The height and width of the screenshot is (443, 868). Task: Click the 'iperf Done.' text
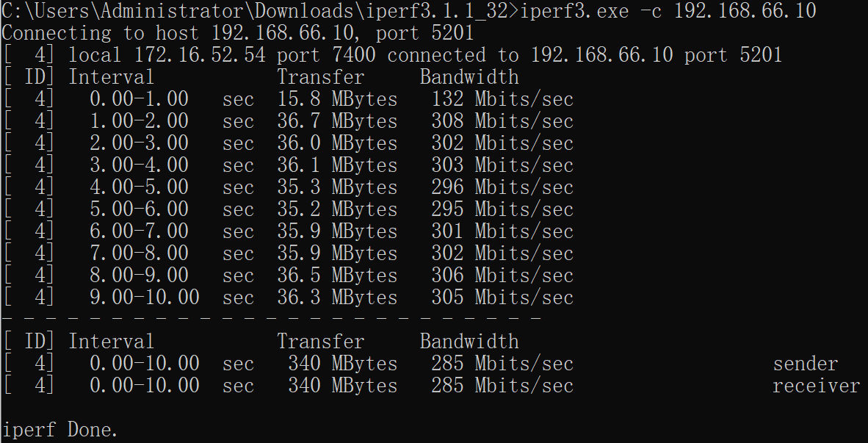pos(59,431)
